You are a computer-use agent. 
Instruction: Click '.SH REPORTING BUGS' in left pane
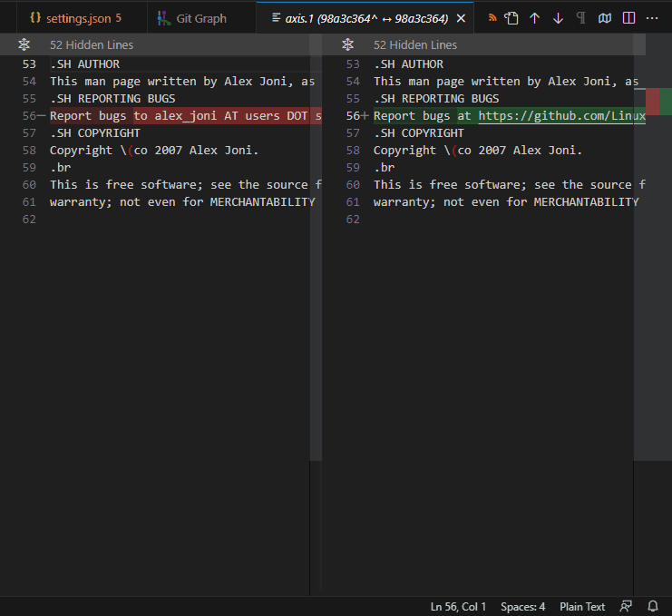tap(112, 99)
